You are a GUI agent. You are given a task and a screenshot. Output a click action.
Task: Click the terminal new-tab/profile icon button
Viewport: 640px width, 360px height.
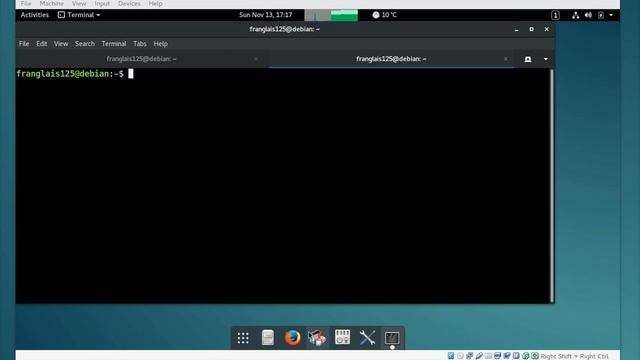point(528,59)
